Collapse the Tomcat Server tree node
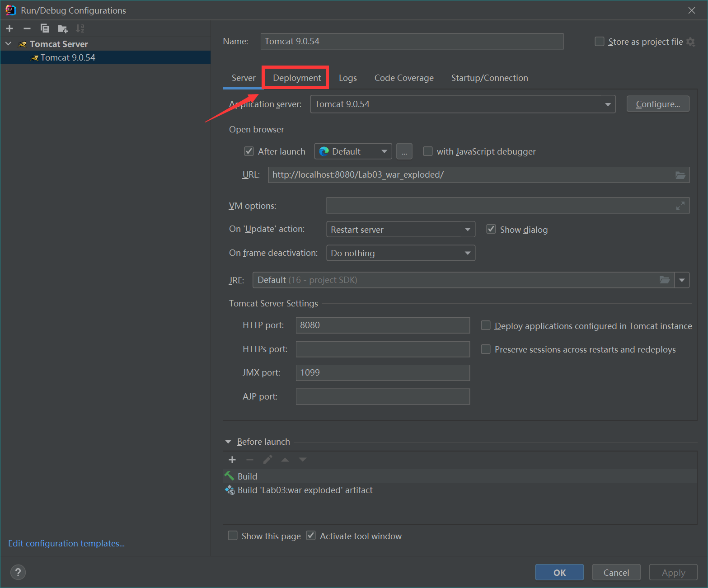The image size is (708, 588). coord(9,44)
